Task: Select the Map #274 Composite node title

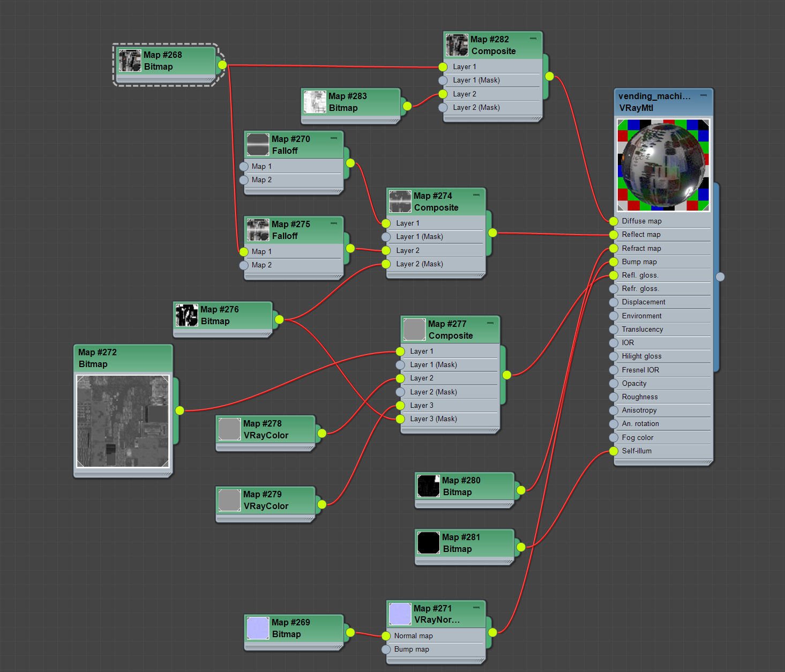Action: coord(436,201)
